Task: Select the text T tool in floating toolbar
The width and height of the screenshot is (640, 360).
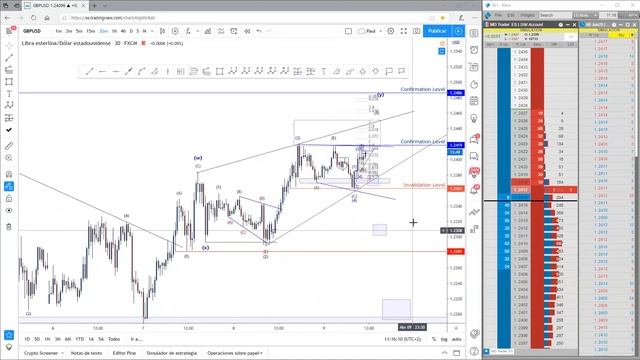Action: tap(324, 71)
